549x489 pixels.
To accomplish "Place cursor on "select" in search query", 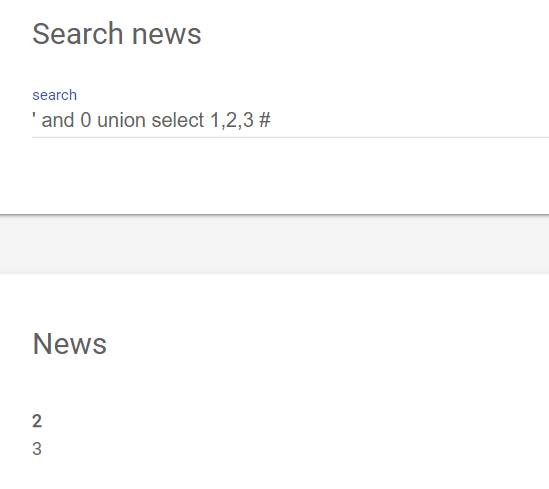I will coord(178,120).
